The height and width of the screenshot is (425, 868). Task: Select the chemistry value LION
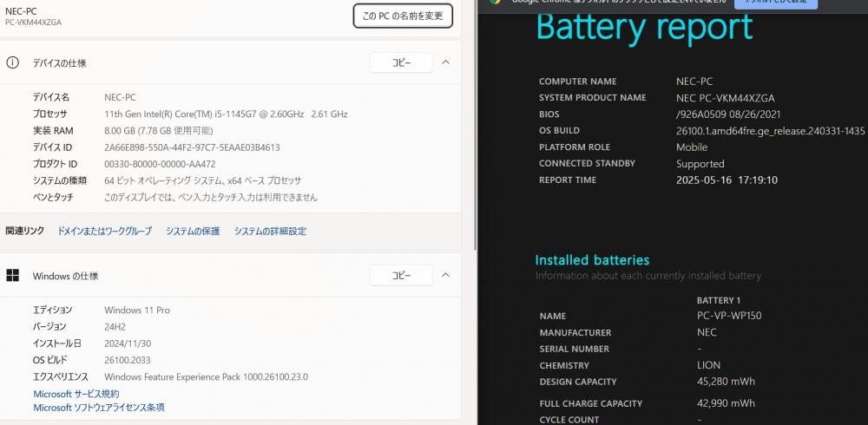[708, 365]
